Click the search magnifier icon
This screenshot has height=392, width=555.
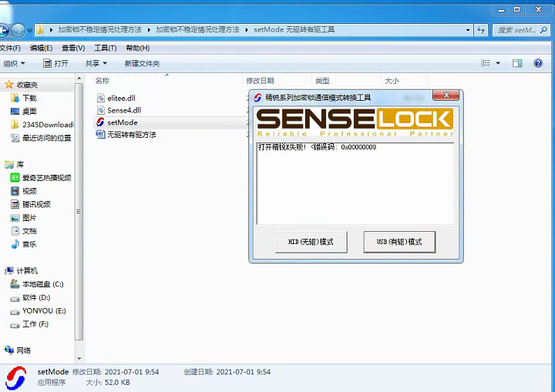pos(543,30)
